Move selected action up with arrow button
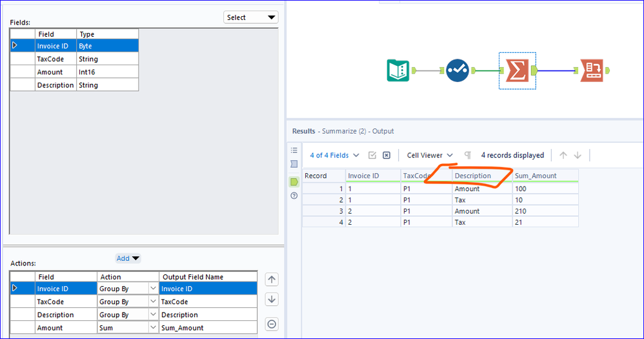This screenshot has height=339, width=644. 272,280
